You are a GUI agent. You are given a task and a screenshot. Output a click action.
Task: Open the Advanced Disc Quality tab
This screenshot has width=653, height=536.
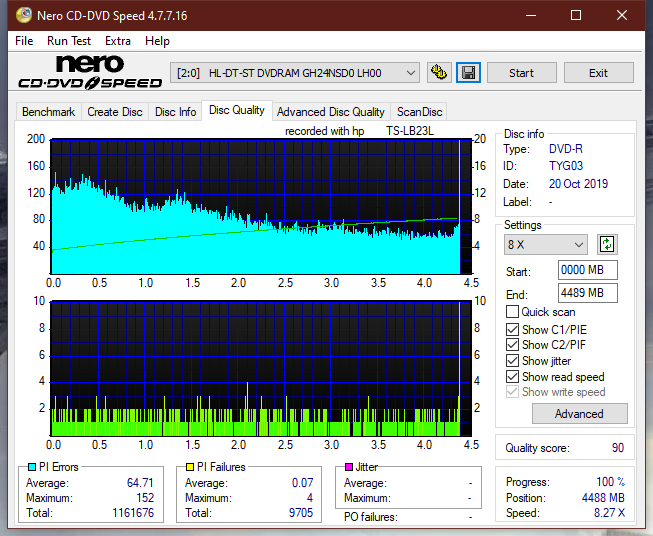tap(331, 112)
